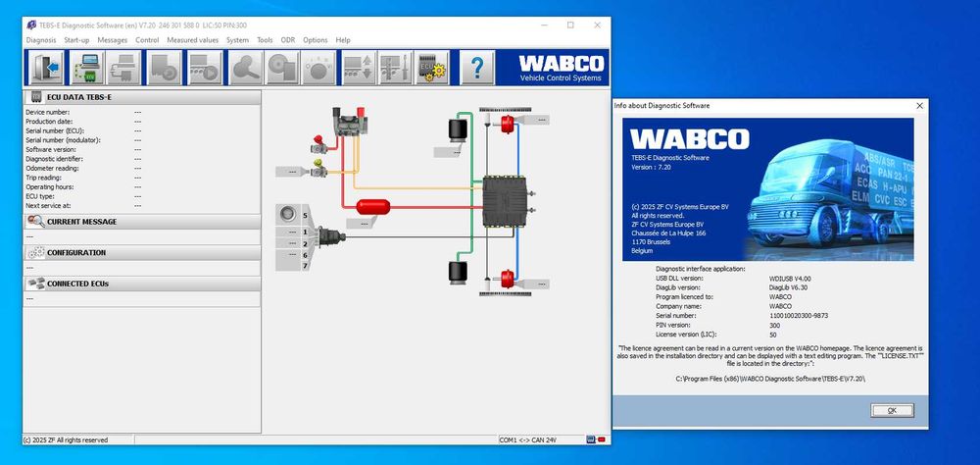
Task: Click the trailer with screwdriver tool icon
Action: pos(395,67)
